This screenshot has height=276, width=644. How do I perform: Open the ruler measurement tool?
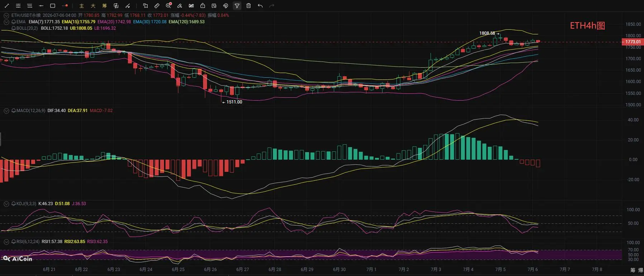click(x=157, y=6)
